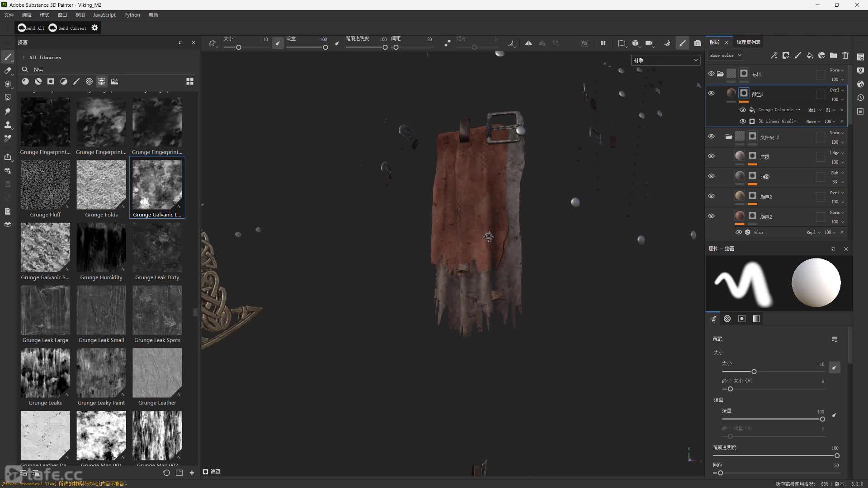Hide the 文件夹 2 folder

[711, 136]
